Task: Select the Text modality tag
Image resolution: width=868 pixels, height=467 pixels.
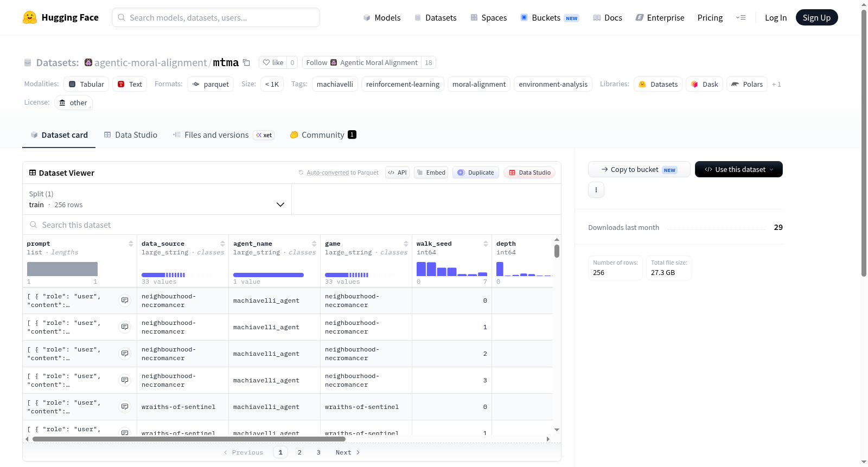Action: pos(130,84)
